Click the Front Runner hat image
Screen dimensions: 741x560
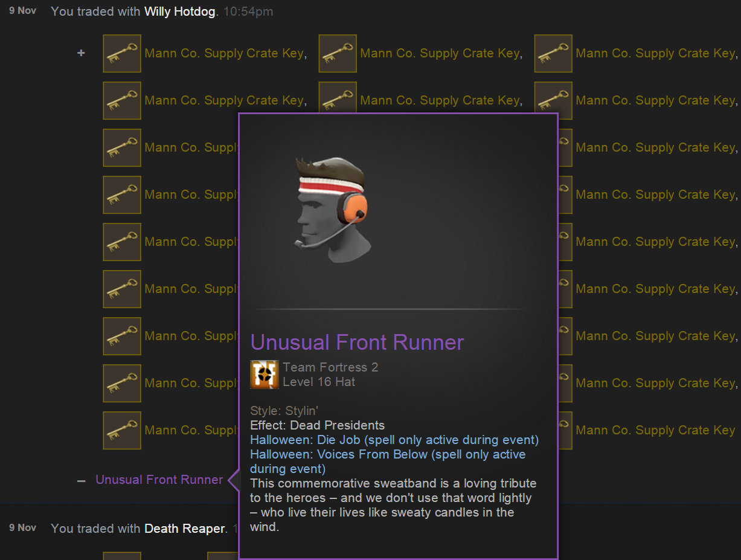pos(332,210)
